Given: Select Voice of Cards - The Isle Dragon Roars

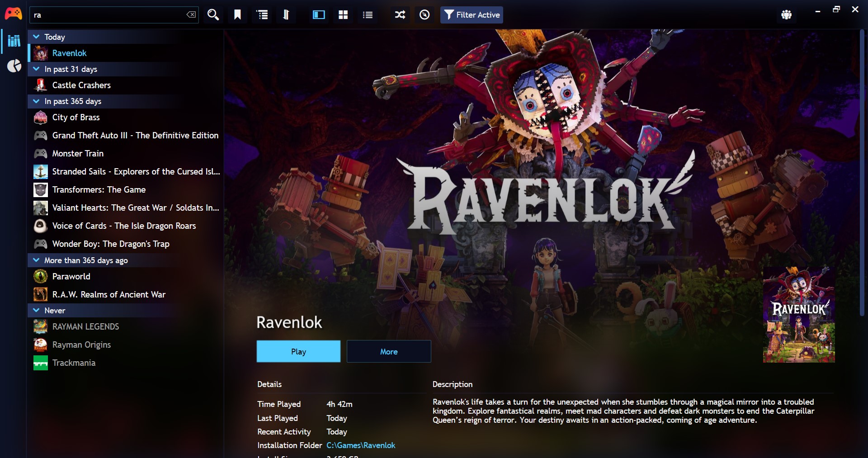Looking at the screenshot, I should [126, 226].
